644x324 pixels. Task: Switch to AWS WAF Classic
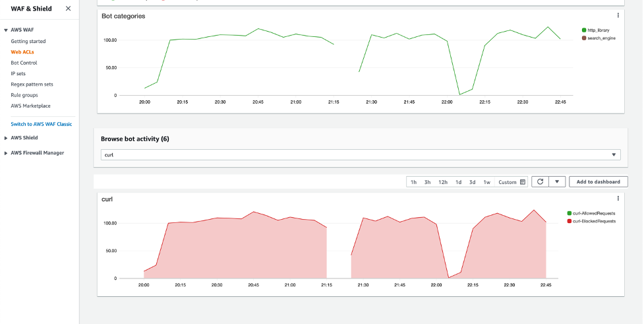pyautogui.click(x=41, y=124)
